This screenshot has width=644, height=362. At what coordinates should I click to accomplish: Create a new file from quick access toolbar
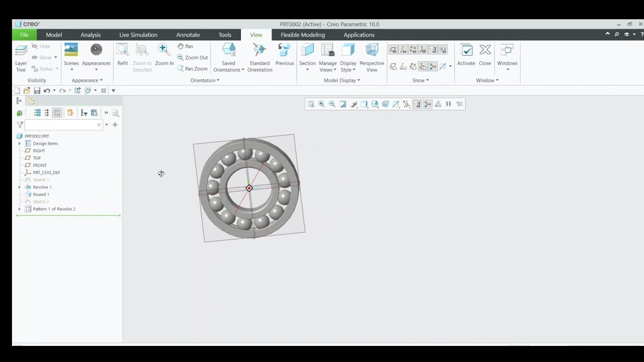[x=17, y=90]
